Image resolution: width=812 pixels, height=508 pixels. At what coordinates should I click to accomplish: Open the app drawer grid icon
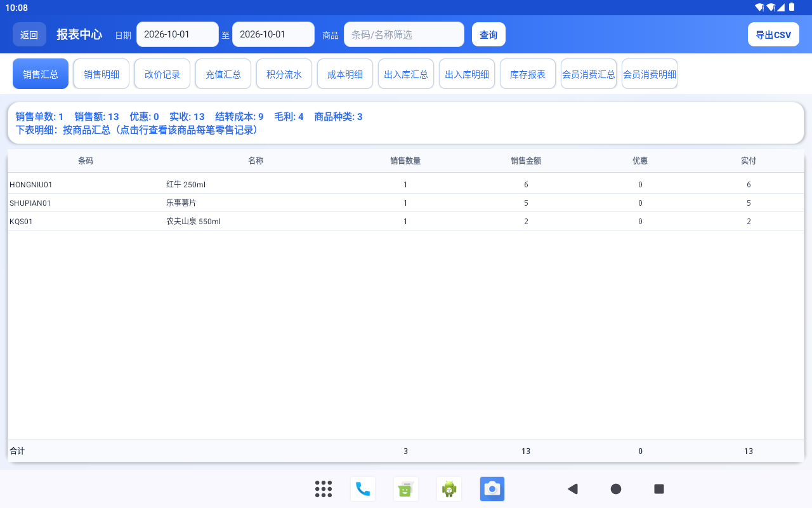[x=324, y=489]
